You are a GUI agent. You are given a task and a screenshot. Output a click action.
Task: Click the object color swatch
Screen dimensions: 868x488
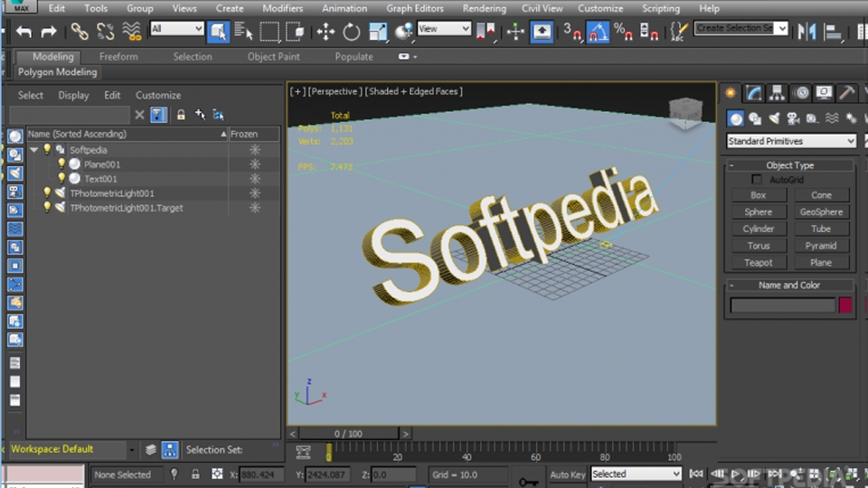click(844, 305)
